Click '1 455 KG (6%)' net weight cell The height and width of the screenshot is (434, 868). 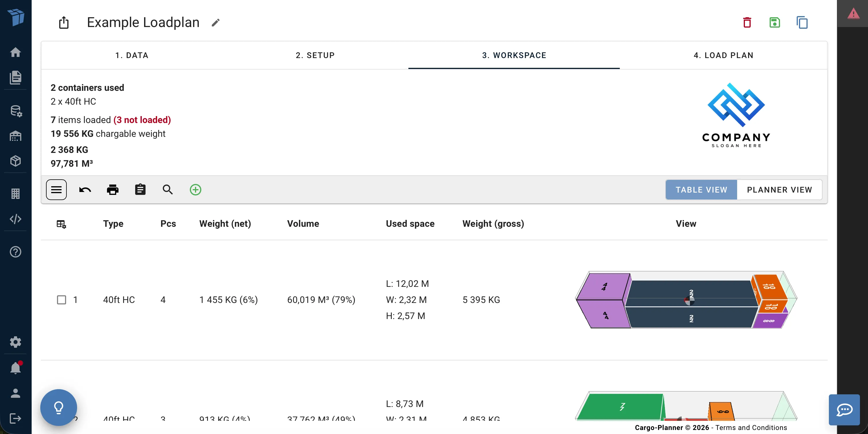(228, 300)
